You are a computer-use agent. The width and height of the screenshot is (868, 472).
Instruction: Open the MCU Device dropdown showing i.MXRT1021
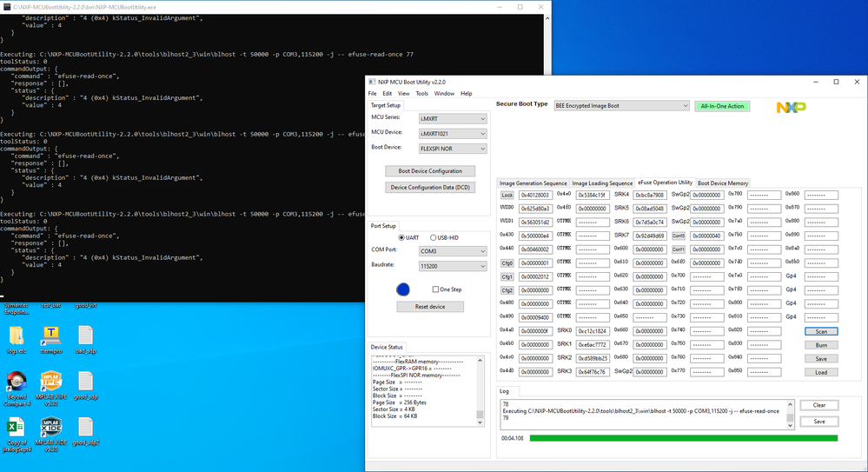point(453,134)
